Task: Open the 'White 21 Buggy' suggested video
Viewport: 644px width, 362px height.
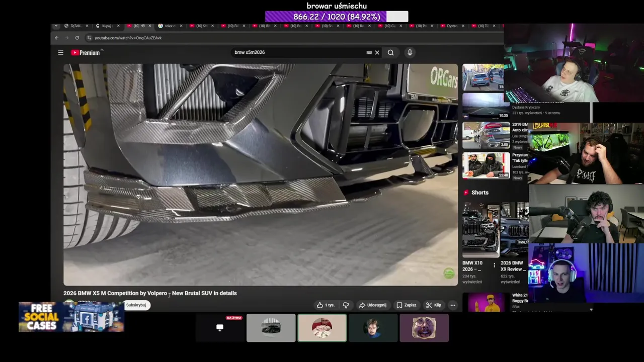Action: coord(486,302)
